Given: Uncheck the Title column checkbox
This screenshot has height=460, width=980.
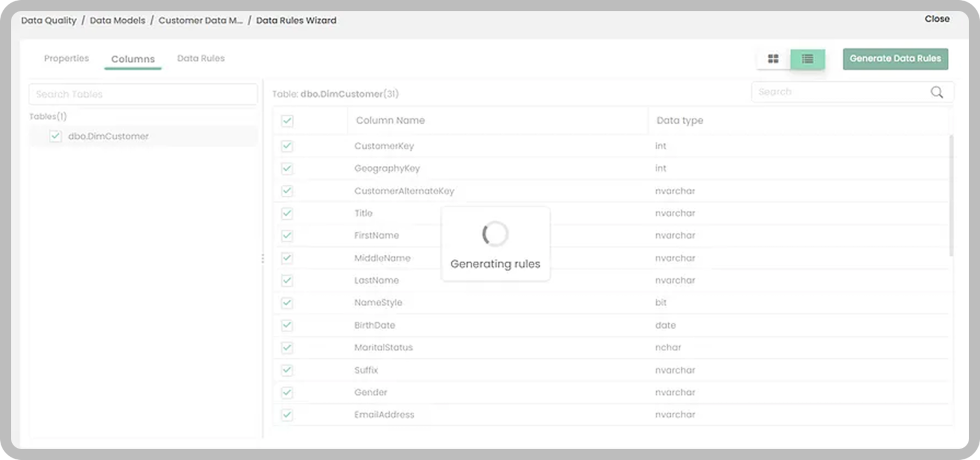Looking at the screenshot, I should (287, 213).
